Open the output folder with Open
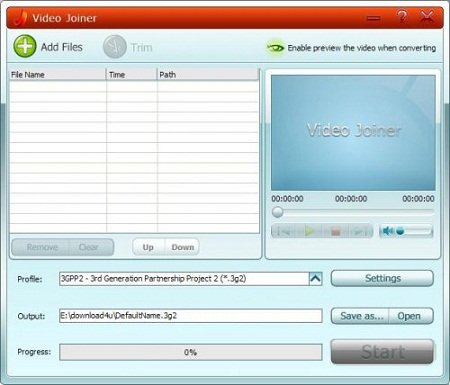 point(410,316)
